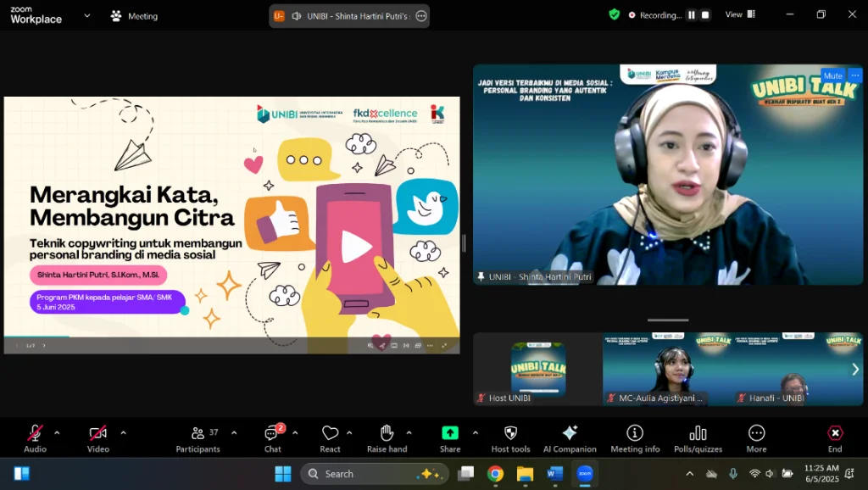Show hidden tray icons chevron
This screenshot has height=490, width=868.
(690, 474)
